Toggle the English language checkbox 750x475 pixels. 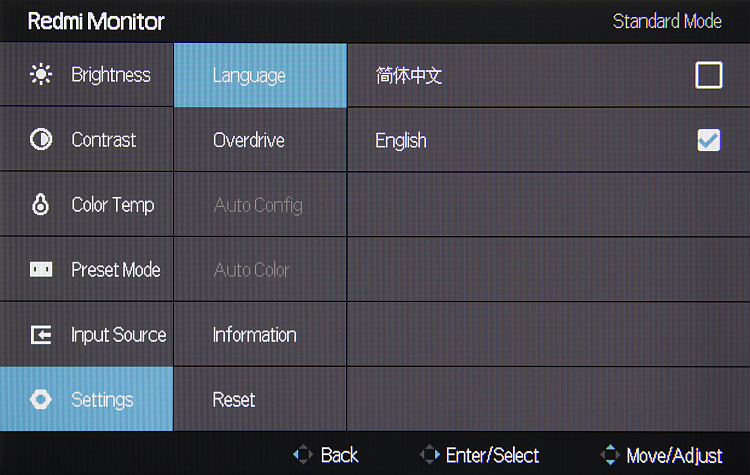(x=708, y=141)
